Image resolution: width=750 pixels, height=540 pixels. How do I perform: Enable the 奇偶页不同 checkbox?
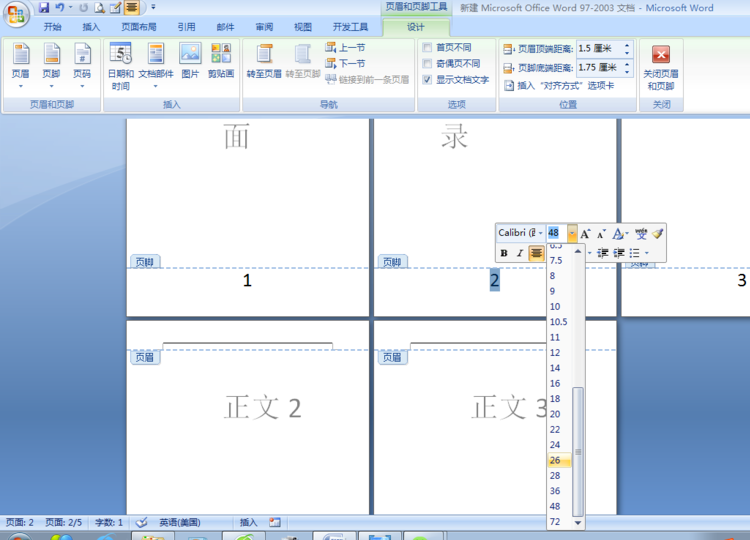pyautogui.click(x=427, y=63)
